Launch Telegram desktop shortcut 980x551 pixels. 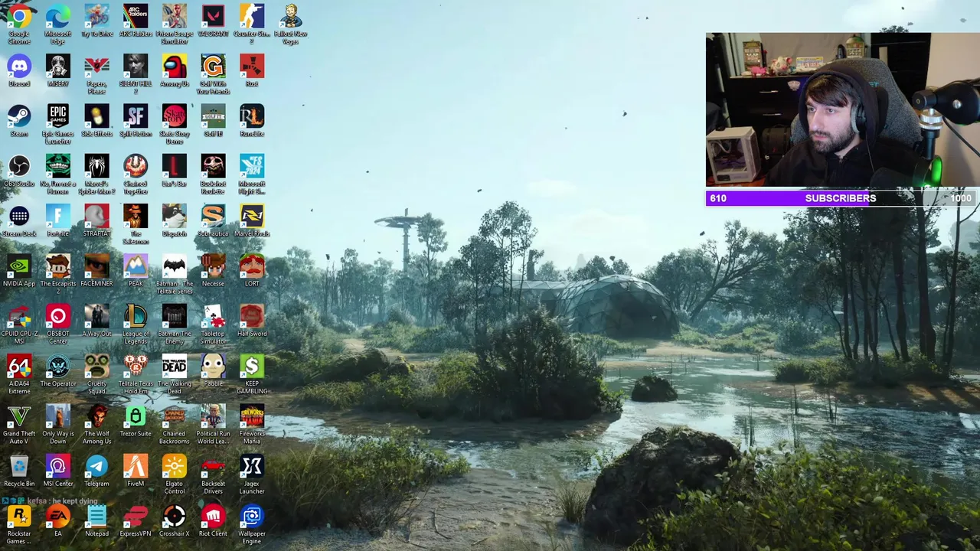click(x=96, y=470)
